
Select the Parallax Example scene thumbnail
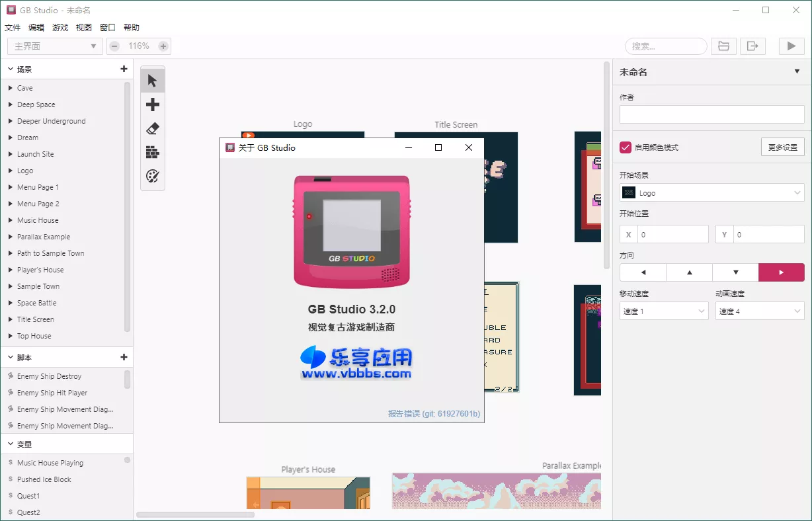click(x=497, y=491)
